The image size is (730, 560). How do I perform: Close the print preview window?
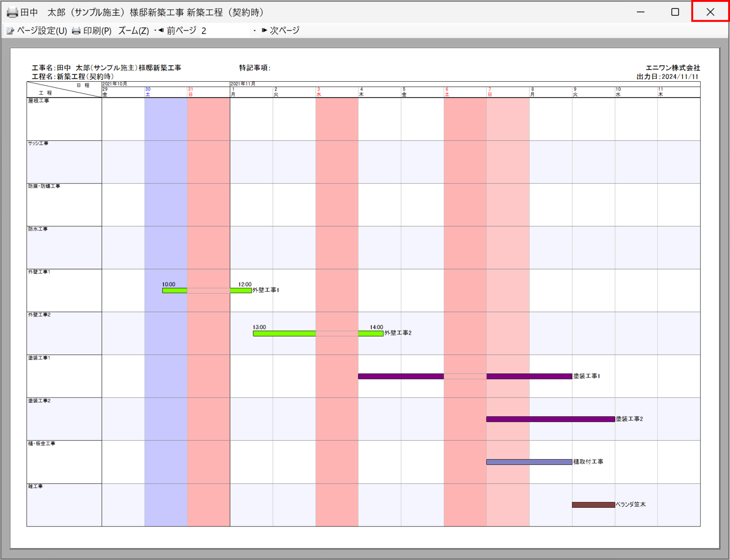pos(710,12)
